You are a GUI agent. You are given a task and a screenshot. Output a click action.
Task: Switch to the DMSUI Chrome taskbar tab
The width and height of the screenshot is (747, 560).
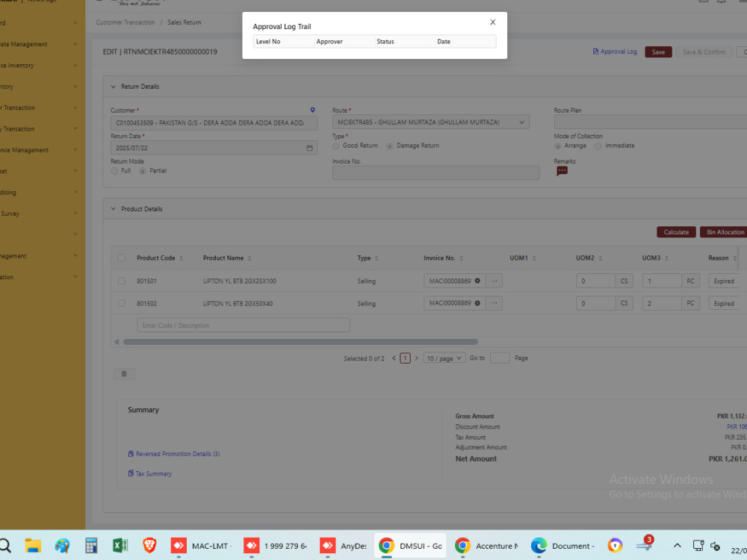click(x=411, y=546)
